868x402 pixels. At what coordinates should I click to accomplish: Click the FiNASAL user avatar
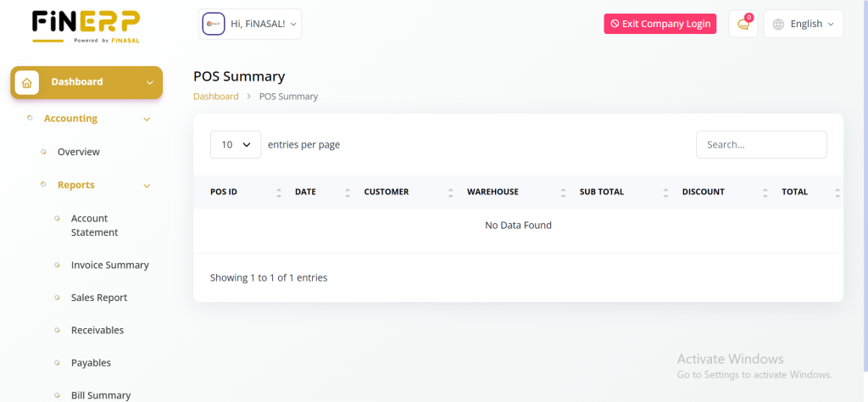[x=213, y=24]
